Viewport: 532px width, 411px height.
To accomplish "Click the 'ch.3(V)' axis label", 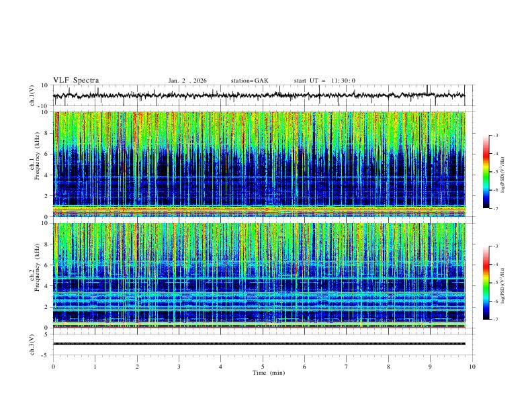I will click(x=32, y=345).
